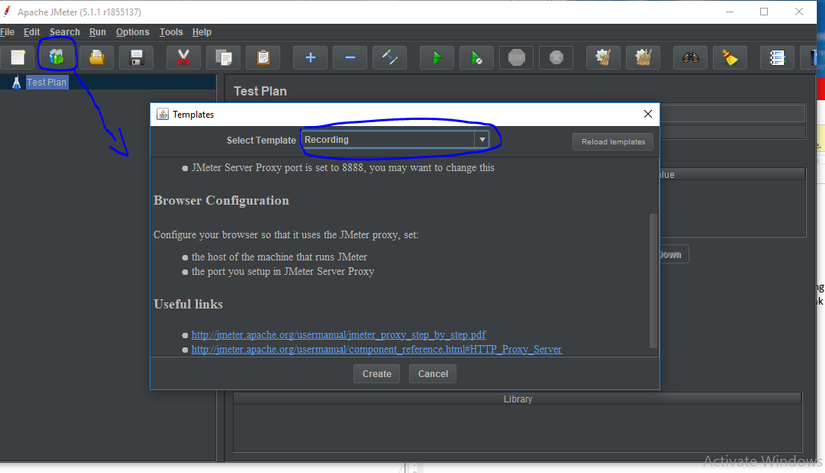Viewport: 825px width, 473px height.
Task: Click the Clear results icon
Action: [603, 57]
